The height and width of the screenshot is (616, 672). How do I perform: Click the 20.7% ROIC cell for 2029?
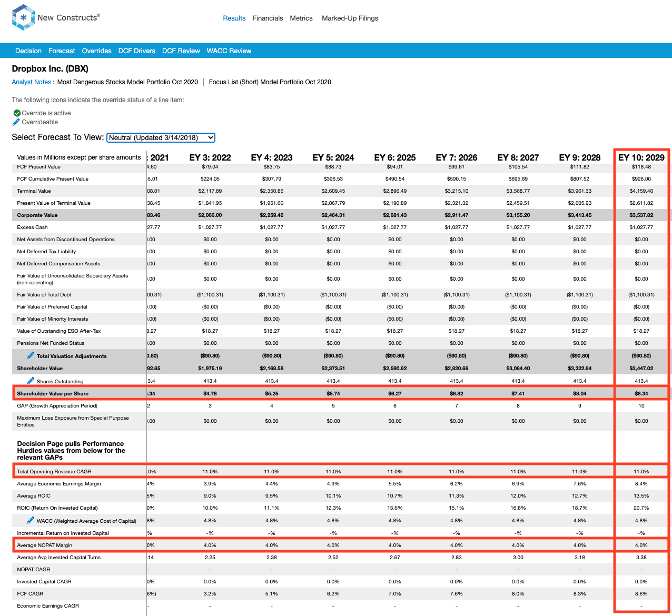(x=641, y=508)
